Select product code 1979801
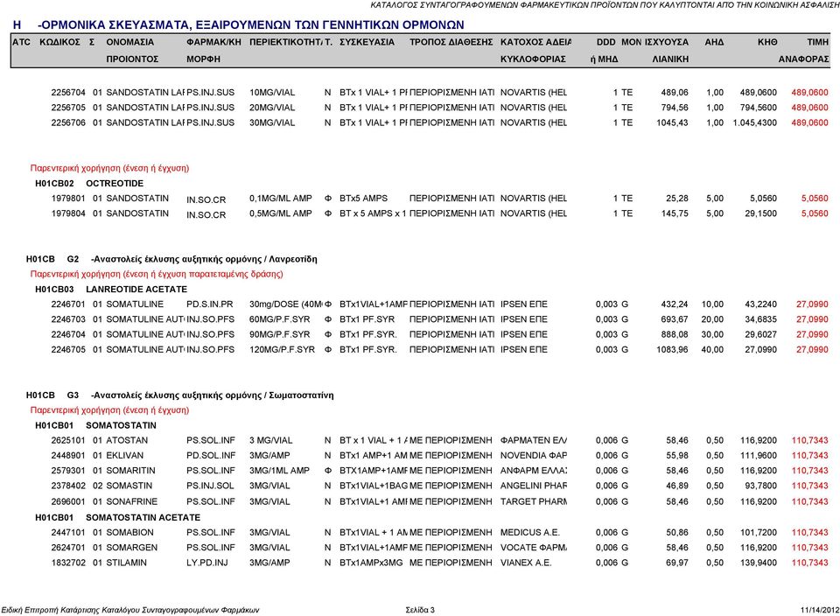The height and width of the screenshot is (616, 840). [x=68, y=199]
